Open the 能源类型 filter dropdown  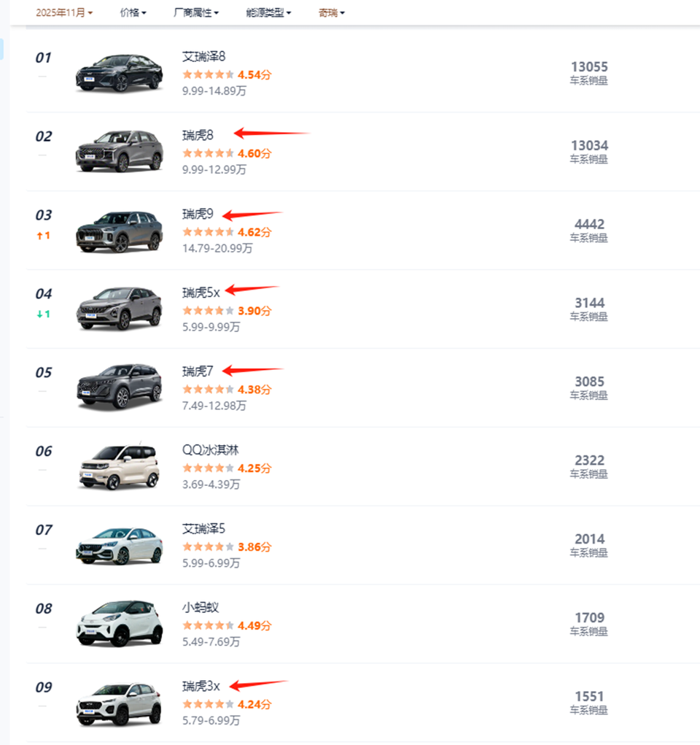click(x=268, y=12)
